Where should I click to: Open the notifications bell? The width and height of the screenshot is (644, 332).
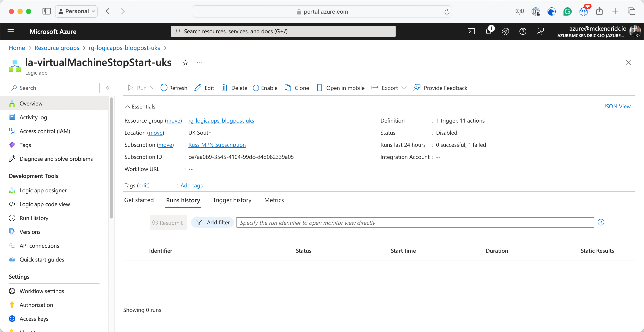[x=488, y=31]
